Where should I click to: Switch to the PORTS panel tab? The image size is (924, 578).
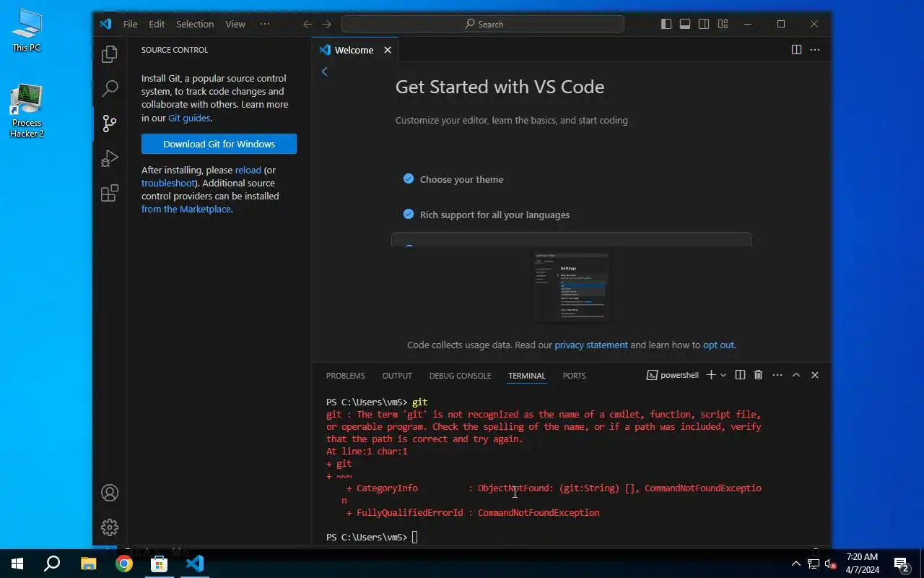(x=575, y=376)
